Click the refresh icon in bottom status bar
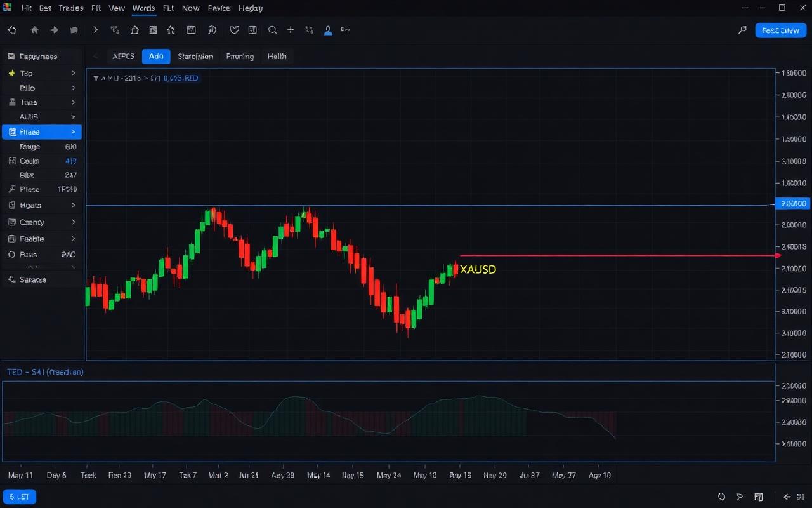Image resolution: width=812 pixels, height=508 pixels. 721,497
